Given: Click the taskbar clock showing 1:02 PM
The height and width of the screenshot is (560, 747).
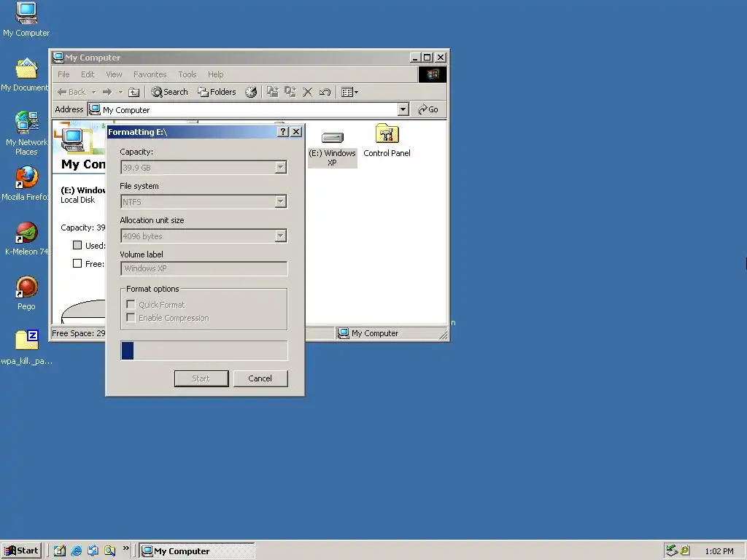Looking at the screenshot, I should click(x=719, y=551).
